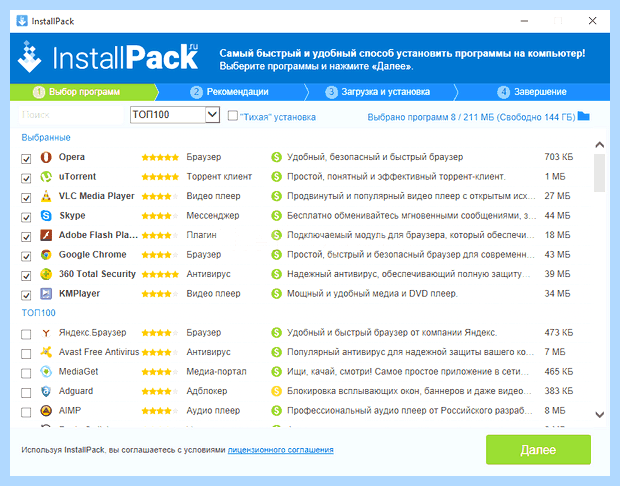Viewport: 620px width, 486px height.
Task: Check the AIMP checkbox
Action: tap(26, 412)
